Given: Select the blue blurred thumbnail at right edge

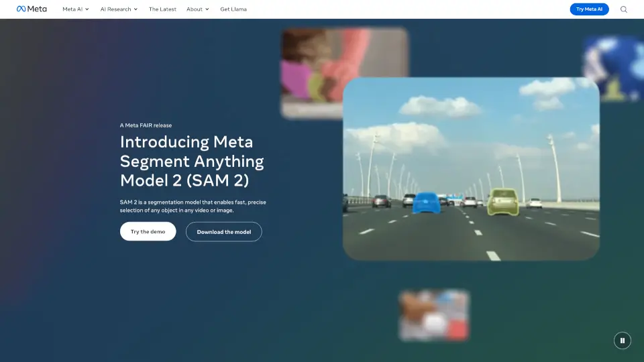Looking at the screenshot, I should 614,68.
